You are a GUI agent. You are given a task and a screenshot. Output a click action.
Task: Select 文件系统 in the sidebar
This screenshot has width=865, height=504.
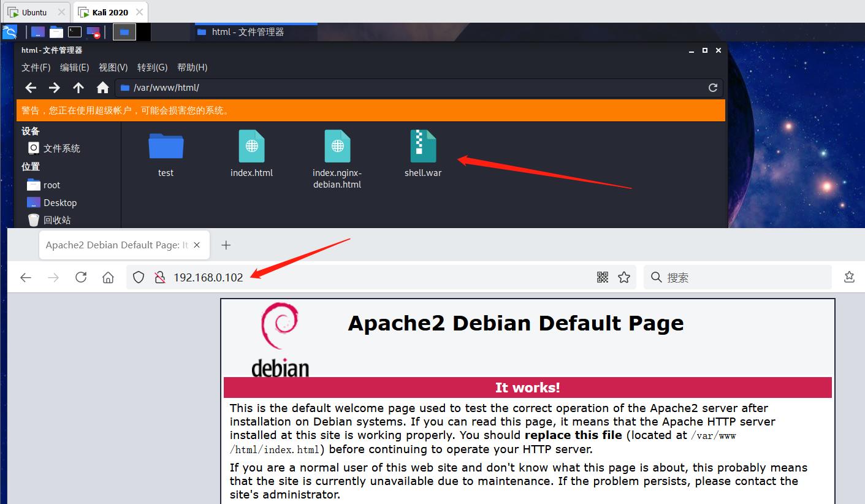(54, 148)
